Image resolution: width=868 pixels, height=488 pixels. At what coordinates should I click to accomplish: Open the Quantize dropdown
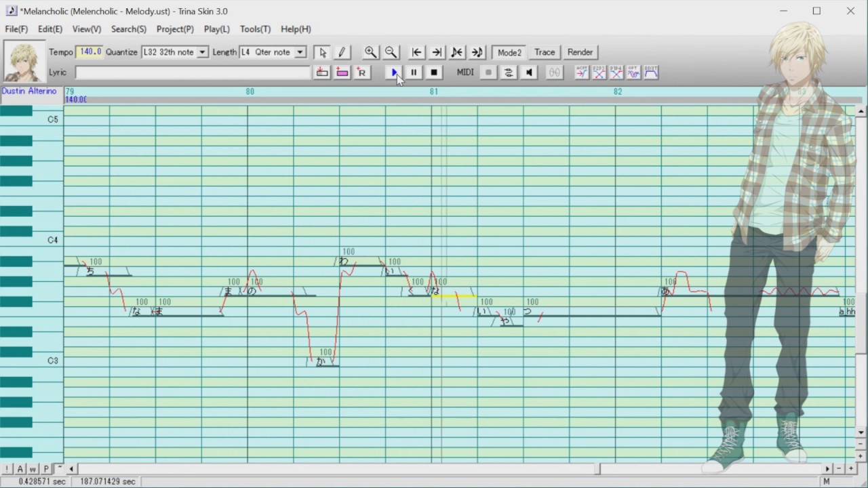point(202,52)
